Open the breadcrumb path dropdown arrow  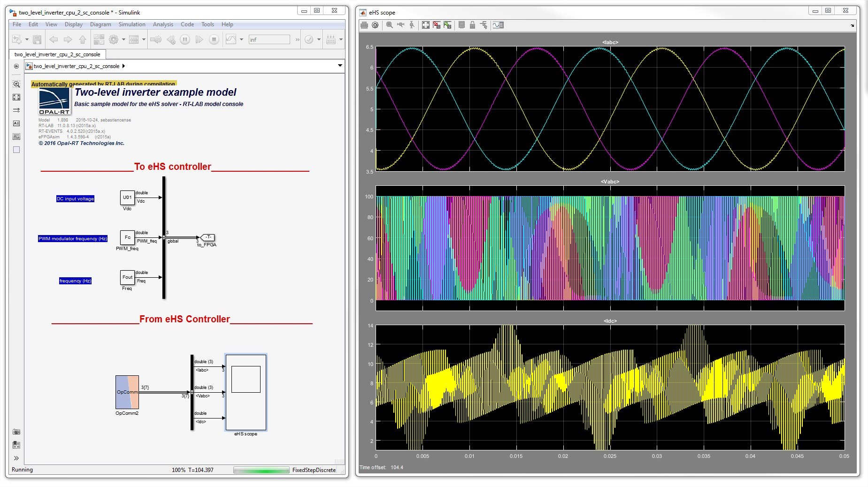(x=340, y=66)
